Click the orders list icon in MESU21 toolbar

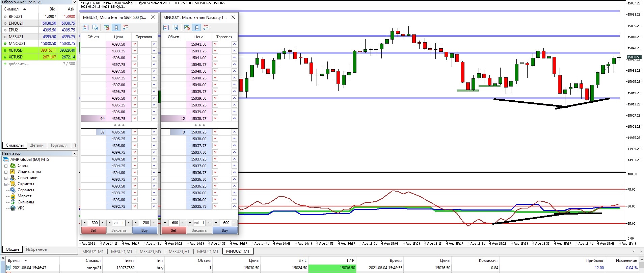126,27
